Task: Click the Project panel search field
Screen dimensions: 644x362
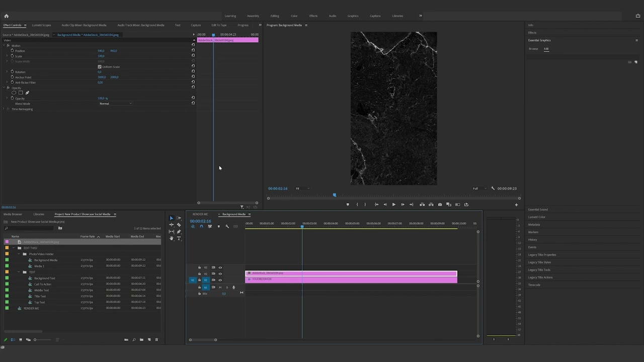Action: (x=29, y=228)
